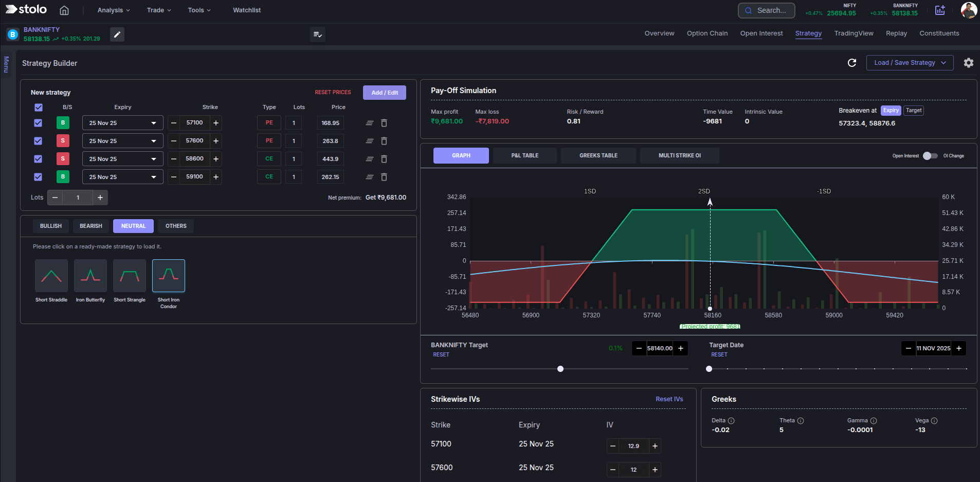
Task: Uncheck the select-all strategy legs checkbox
Action: 38,108
